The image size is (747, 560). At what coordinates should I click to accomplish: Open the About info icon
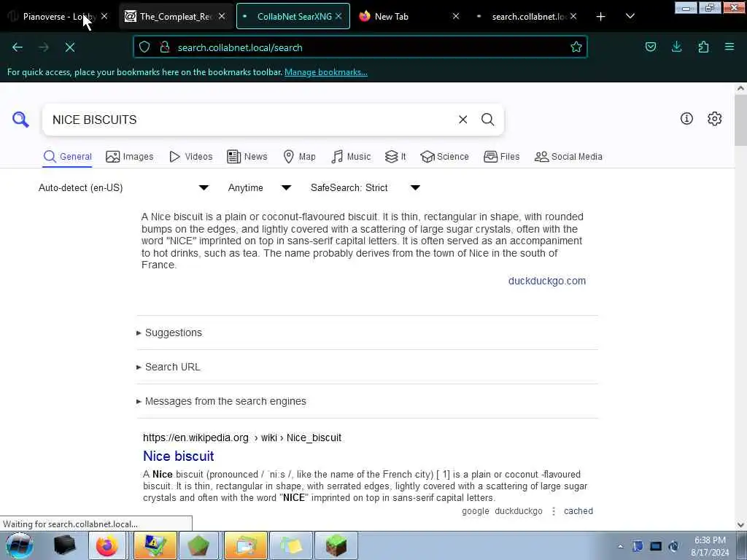pos(686,119)
